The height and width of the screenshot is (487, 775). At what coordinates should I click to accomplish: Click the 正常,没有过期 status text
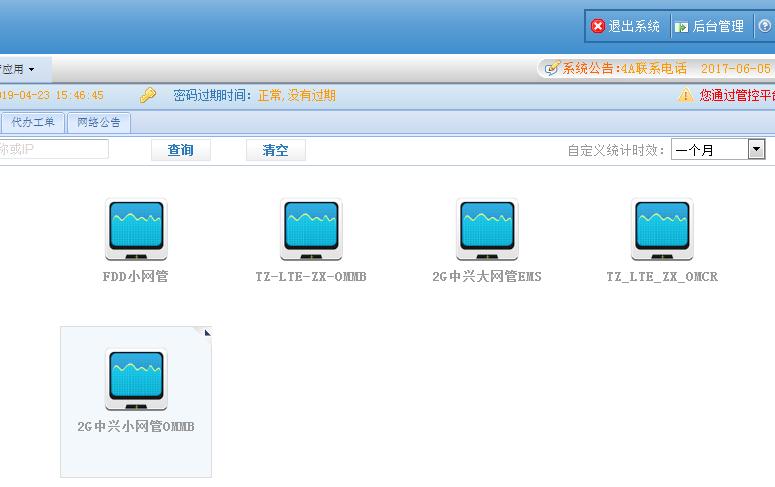click(x=297, y=95)
